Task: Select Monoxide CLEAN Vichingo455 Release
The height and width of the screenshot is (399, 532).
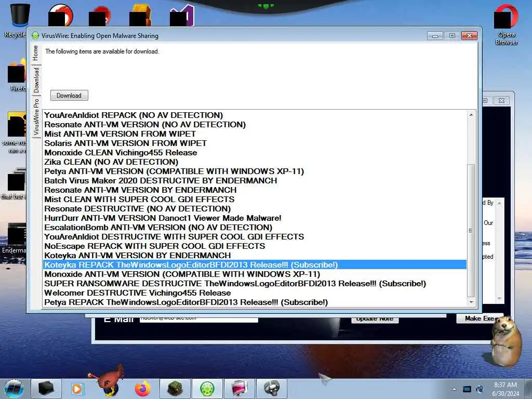Action: tap(255, 153)
